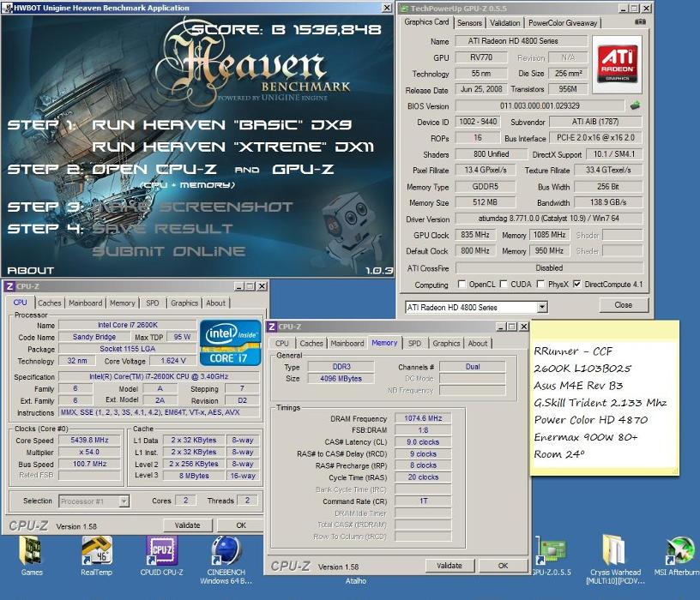This screenshot has height=600, width=700.
Task: Select the Graphics Card tab in GPU-Z
Action: click(426, 22)
